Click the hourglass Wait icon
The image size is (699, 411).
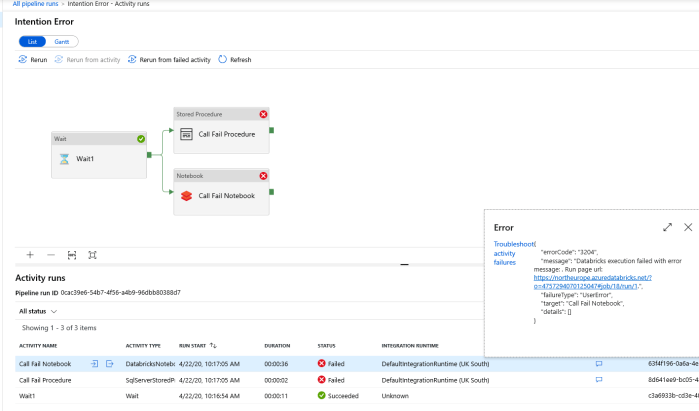[x=64, y=159]
